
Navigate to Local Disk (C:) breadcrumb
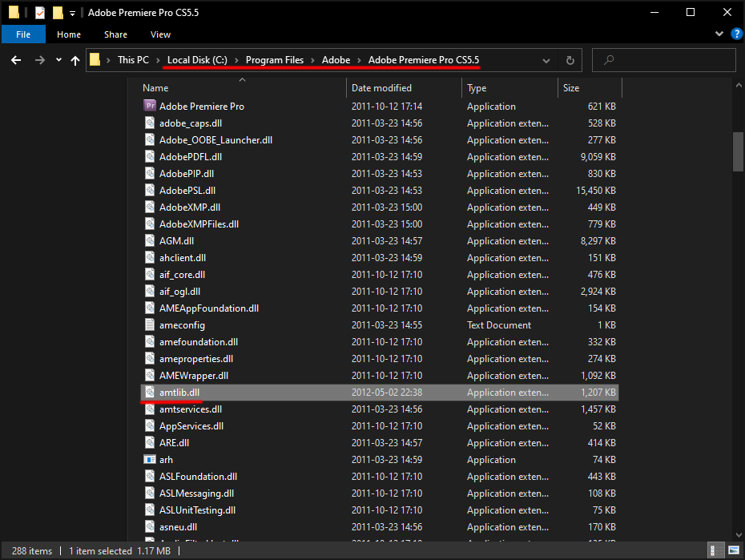197,60
